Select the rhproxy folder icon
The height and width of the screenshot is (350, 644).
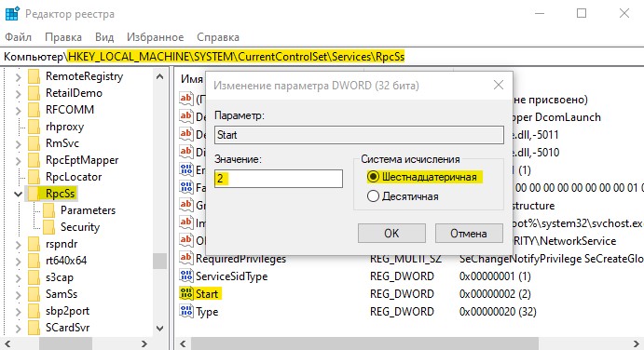pyautogui.click(x=34, y=127)
